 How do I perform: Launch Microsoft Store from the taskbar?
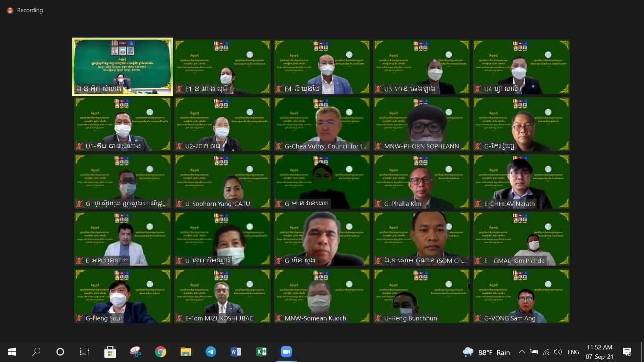click(110, 352)
